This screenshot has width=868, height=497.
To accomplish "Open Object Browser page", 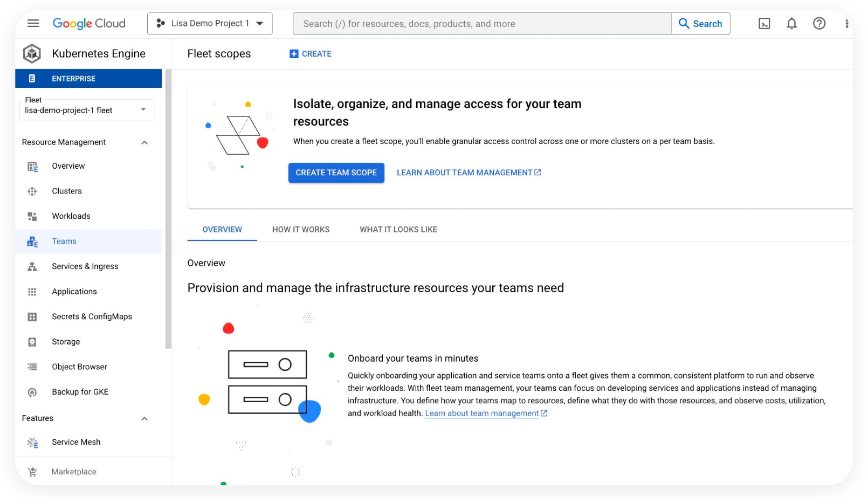I will coord(88,367).
